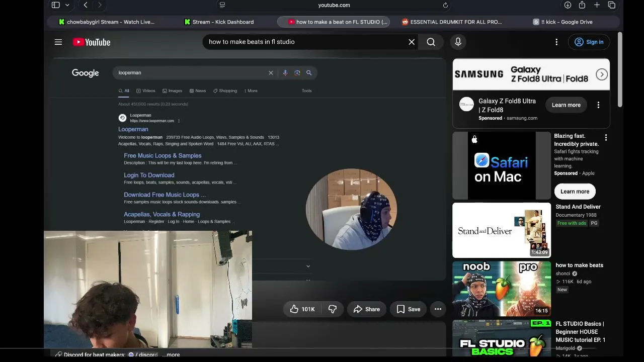Click Learn more on the Apple ad
Viewport: 644px width, 362px height.
coord(575,192)
